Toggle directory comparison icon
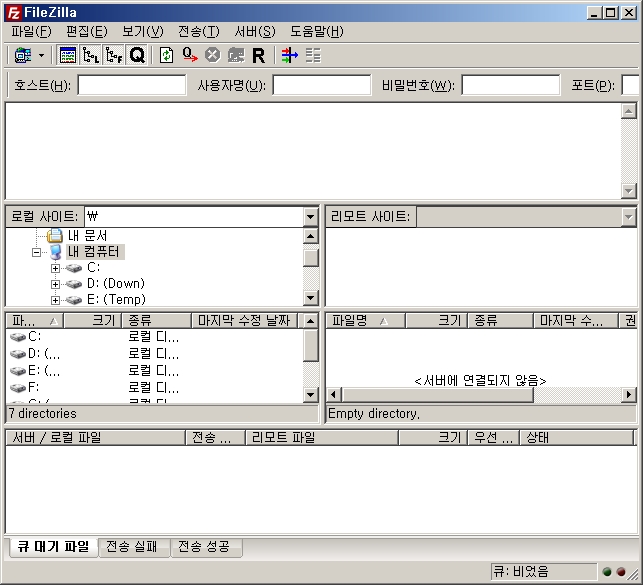The width and height of the screenshot is (643, 585). pyautogui.click(x=313, y=55)
